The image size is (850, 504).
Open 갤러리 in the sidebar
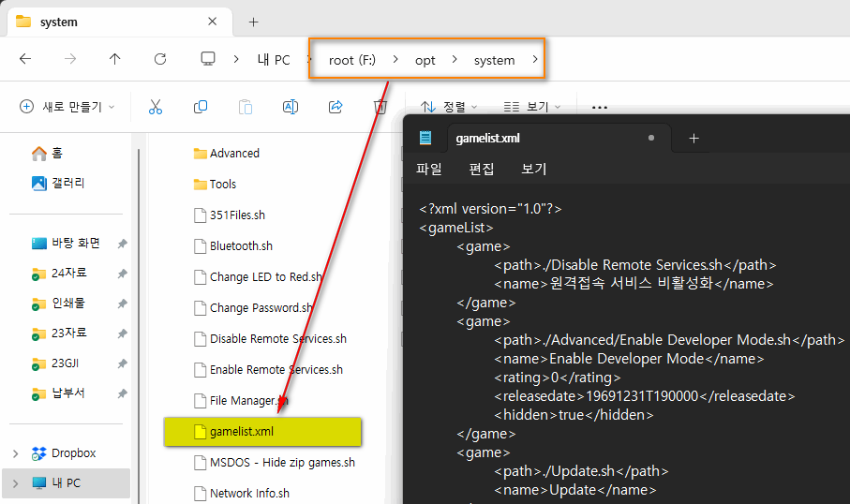(58, 184)
